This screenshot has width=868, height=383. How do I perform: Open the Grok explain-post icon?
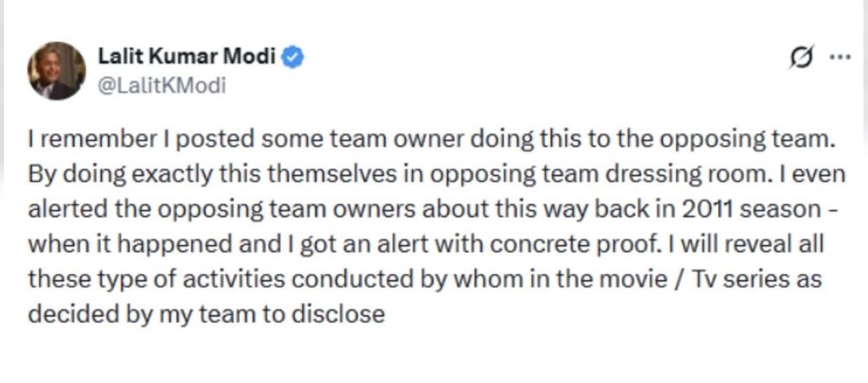802,57
